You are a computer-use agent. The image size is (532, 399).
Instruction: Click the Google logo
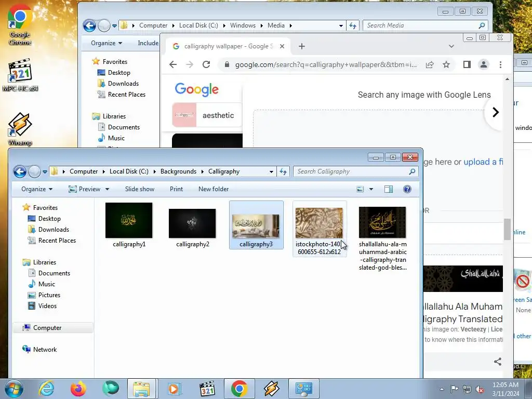(197, 89)
